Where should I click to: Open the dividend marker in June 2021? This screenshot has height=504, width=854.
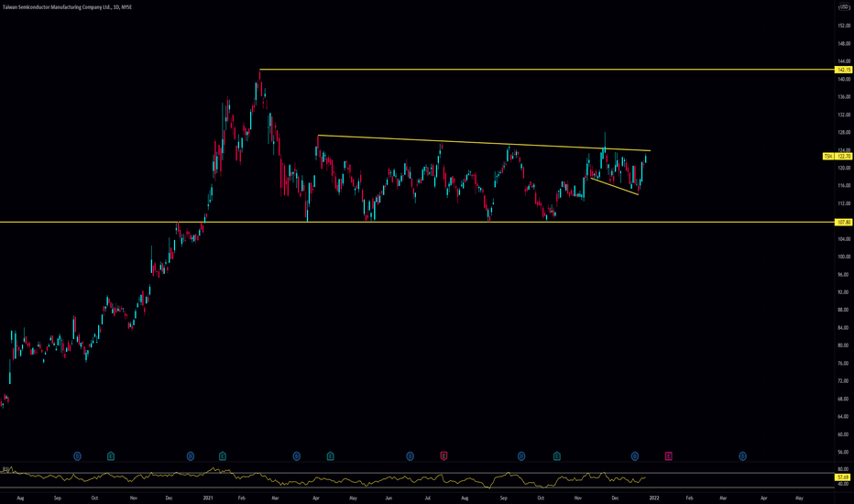pos(411,456)
